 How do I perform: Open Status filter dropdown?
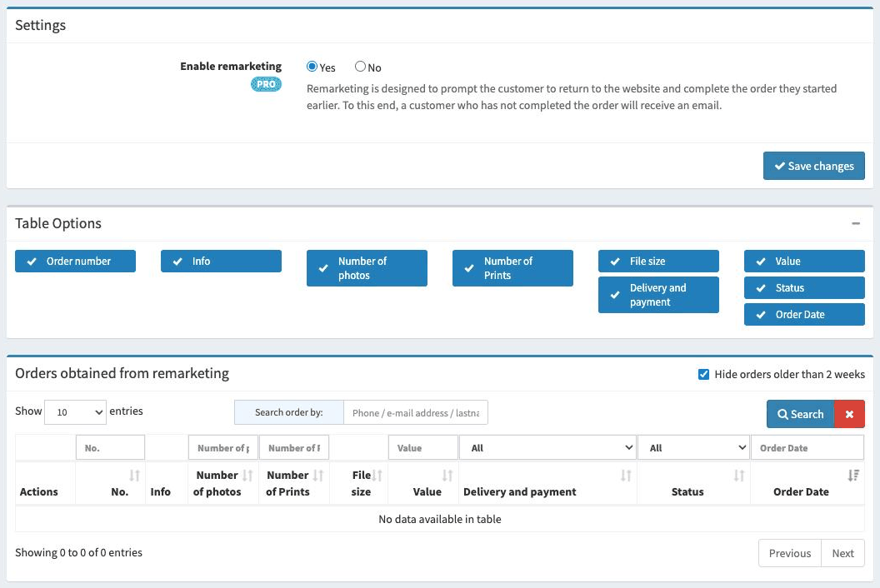pyautogui.click(x=693, y=448)
